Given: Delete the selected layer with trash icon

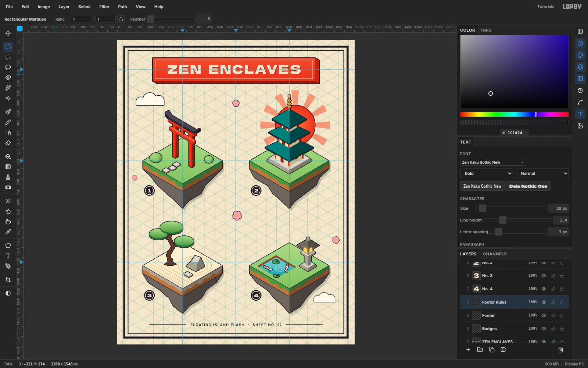Looking at the screenshot, I should click(561, 350).
